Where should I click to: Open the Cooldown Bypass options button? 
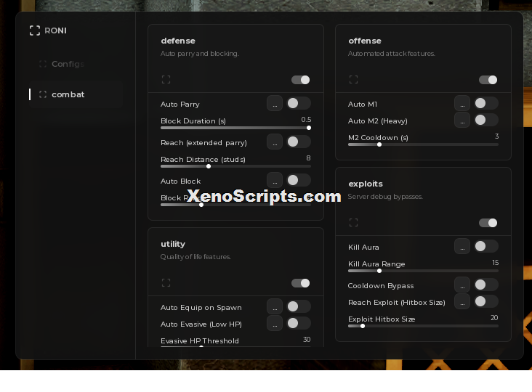click(x=462, y=285)
